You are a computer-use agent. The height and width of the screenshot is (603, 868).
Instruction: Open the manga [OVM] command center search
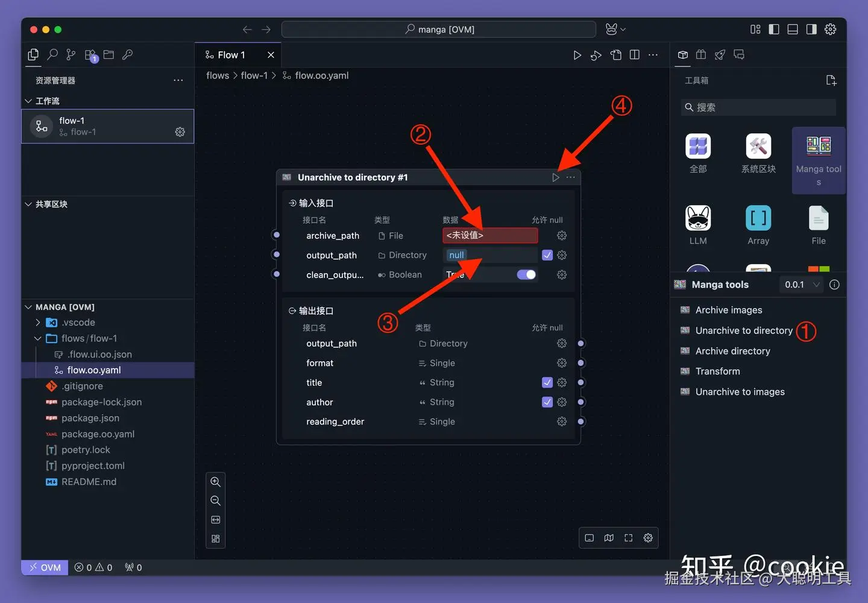[x=439, y=29]
